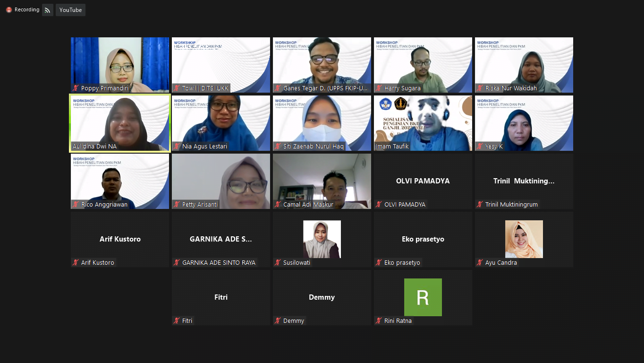Click the mic icon next to Siti Zaenab Nurul Haq
644x363 pixels.
(x=277, y=147)
